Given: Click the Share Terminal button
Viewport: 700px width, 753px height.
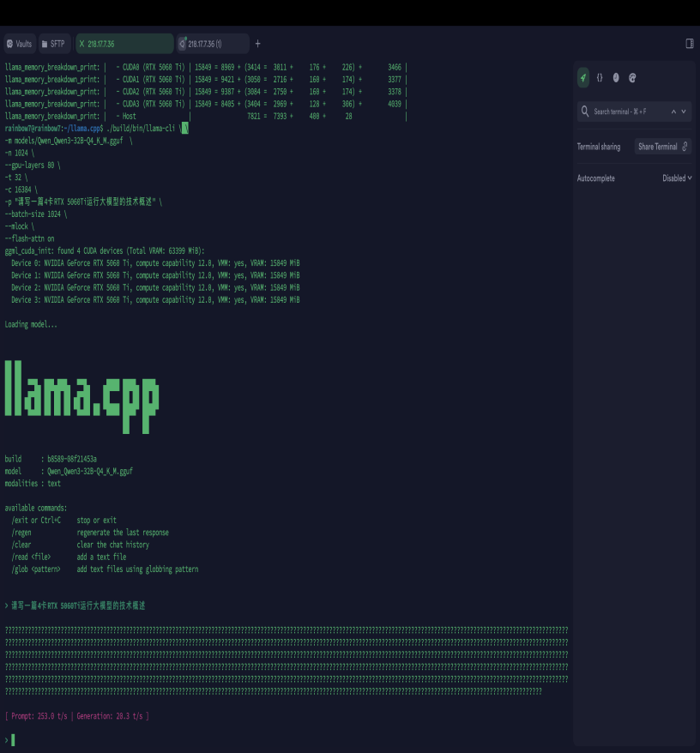Looking at the screenshot, I should (x=662, y=147).
